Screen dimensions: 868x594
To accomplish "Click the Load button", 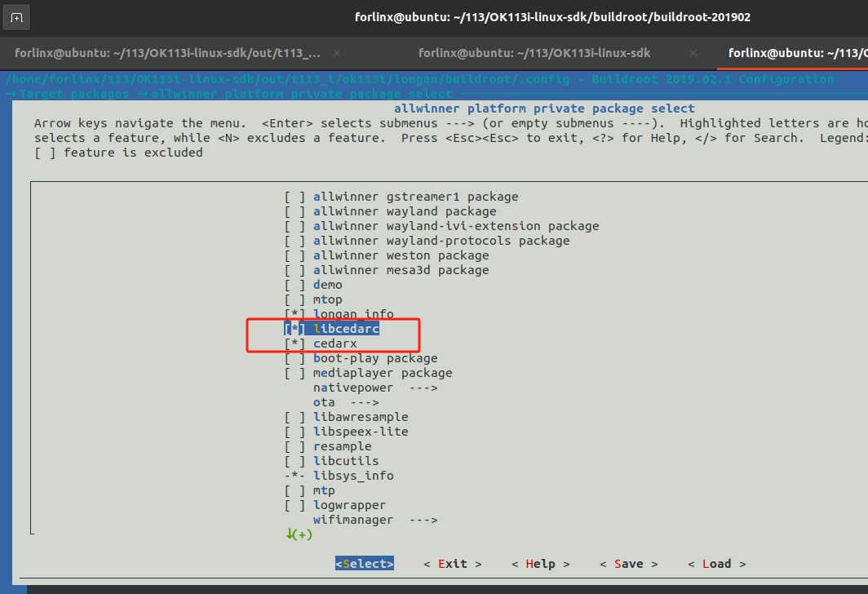I will pos(716,564).
